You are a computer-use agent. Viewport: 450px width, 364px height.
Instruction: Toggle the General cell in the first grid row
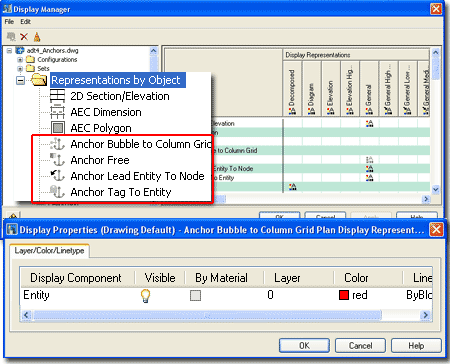[x=369, y=124]
